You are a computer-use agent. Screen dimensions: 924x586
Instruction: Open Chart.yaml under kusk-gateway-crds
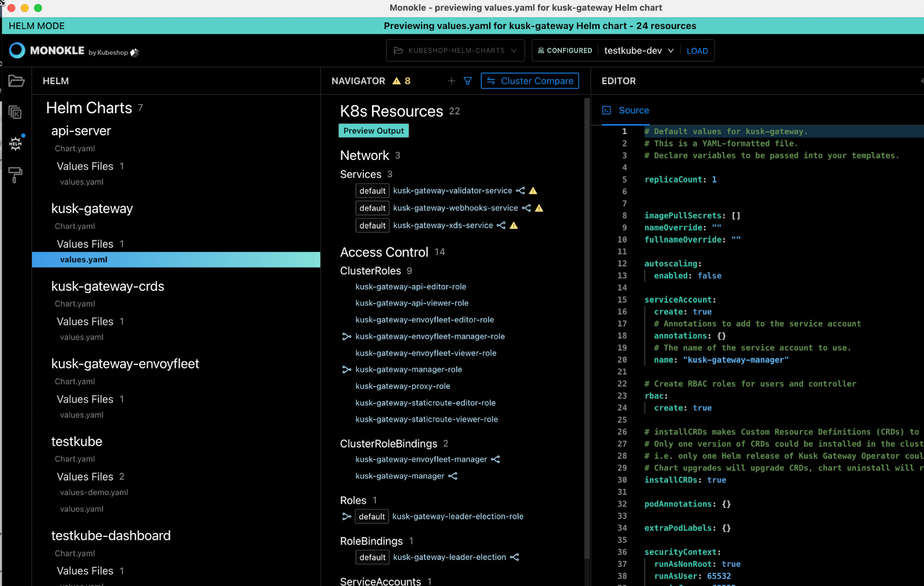coord(74,303)
